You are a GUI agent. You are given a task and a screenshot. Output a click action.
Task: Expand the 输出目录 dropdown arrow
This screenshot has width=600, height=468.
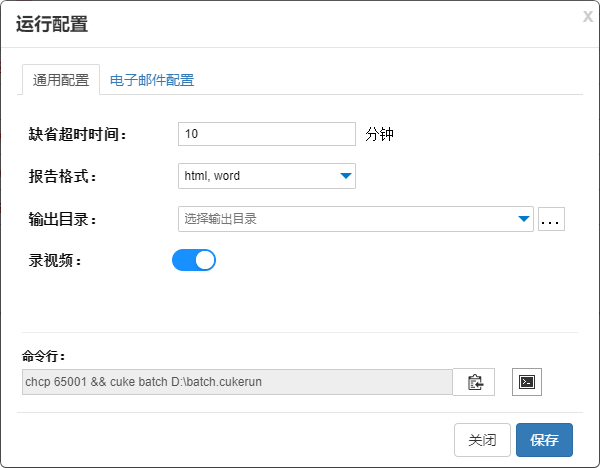[x=524, y=219]
